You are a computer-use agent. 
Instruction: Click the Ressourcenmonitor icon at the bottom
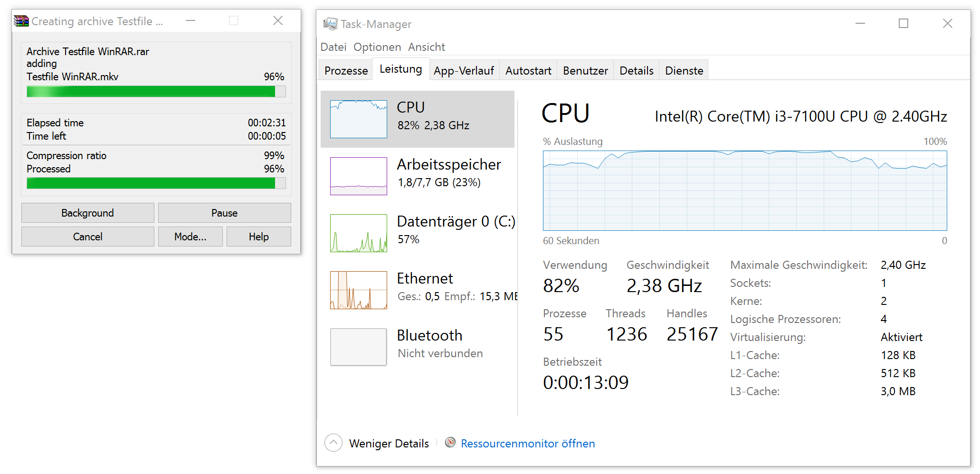[x=450, y=443]
